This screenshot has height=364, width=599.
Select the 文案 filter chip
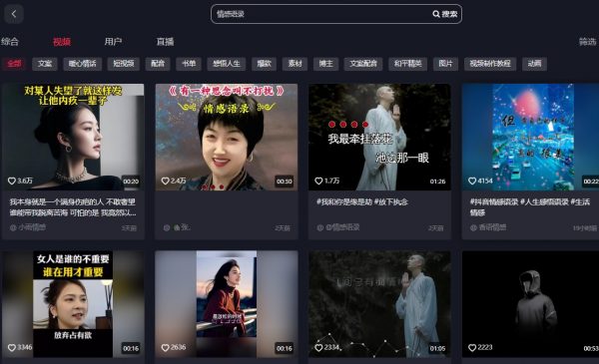pyautogui.click(x=45, y=64)
